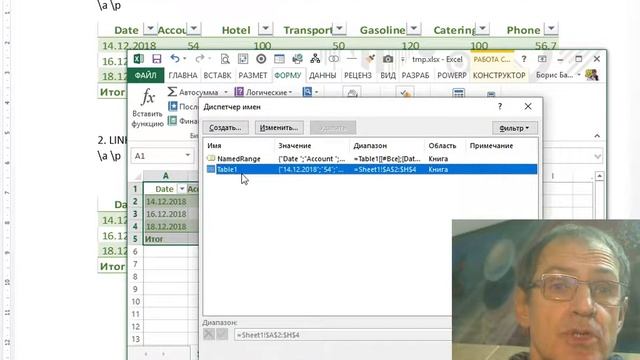Click the confirm checkmark icon beside Диапазон field
Screen dimensions: 640x360
222,334
